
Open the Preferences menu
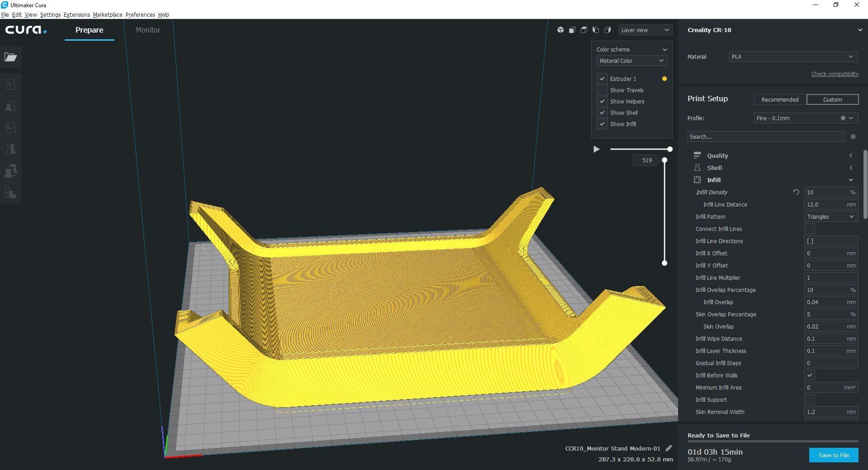140,14
